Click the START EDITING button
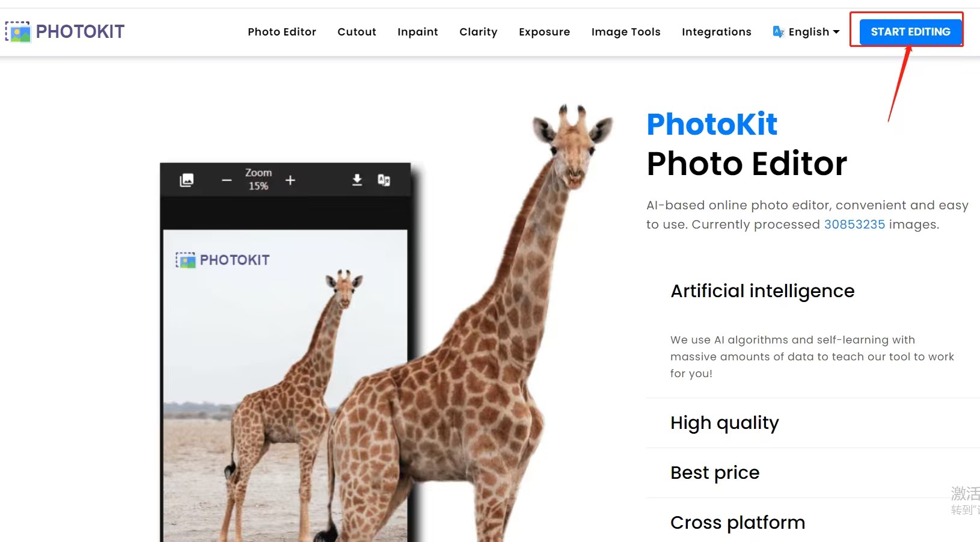 coord(910,32)
